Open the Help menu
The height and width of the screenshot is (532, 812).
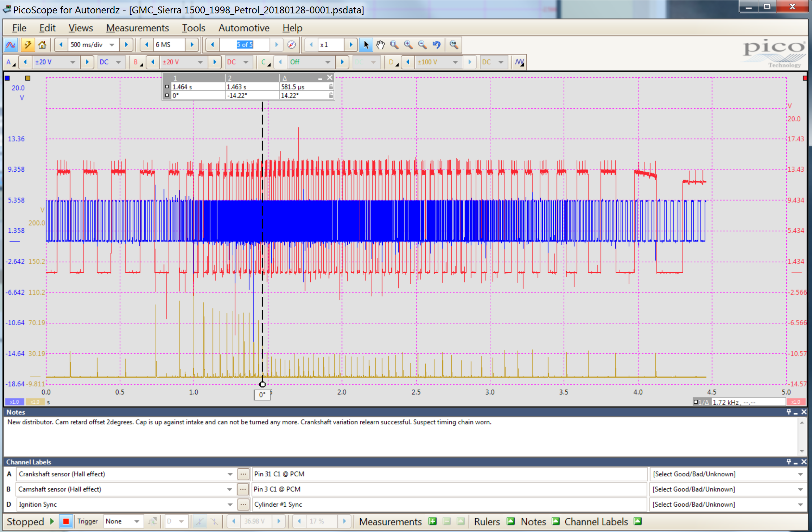(x=292, y=28)
